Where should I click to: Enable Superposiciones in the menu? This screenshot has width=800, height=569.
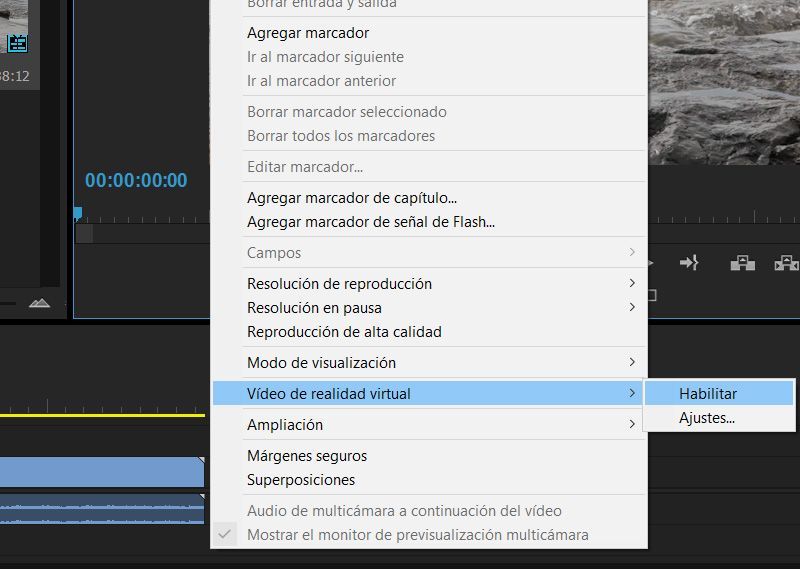(301, 480)
